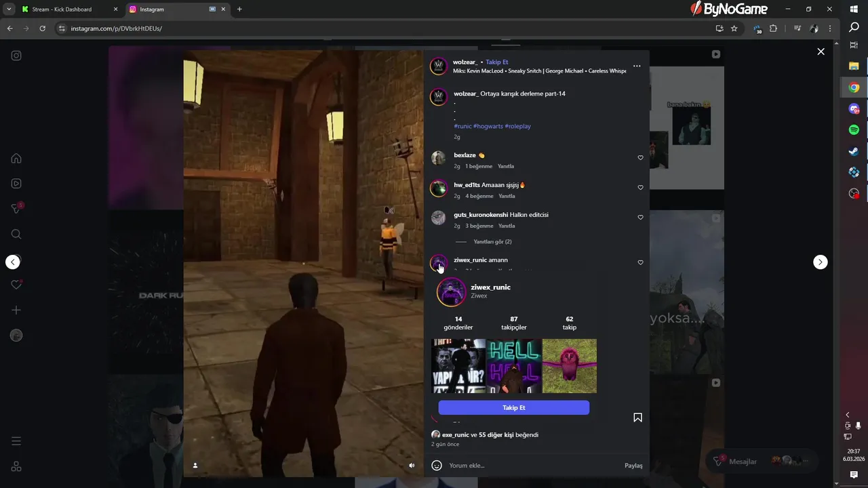Screen dimensions: 868x488
Task: Follow ziwex_runic with Takip Et button
Action: 513,407
